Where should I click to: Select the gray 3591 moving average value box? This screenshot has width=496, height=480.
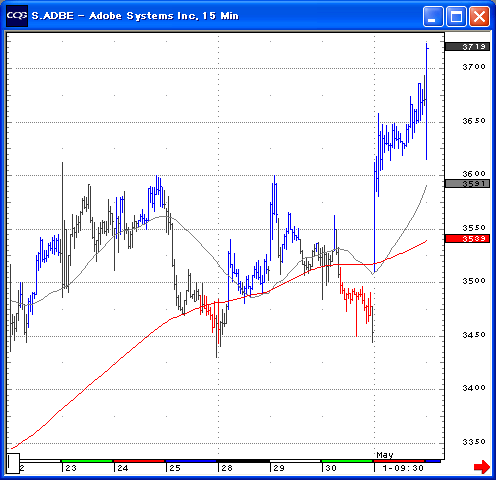(x=467, y=183)
